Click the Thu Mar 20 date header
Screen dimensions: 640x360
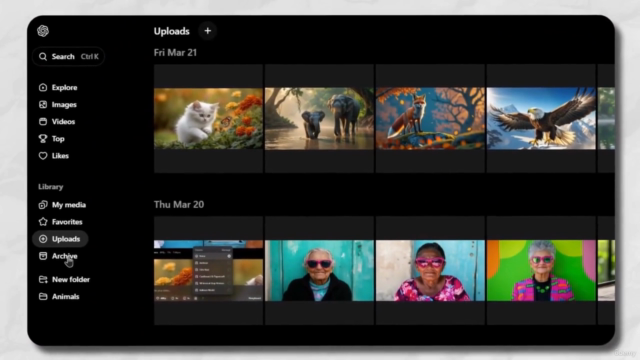(179, 204)
